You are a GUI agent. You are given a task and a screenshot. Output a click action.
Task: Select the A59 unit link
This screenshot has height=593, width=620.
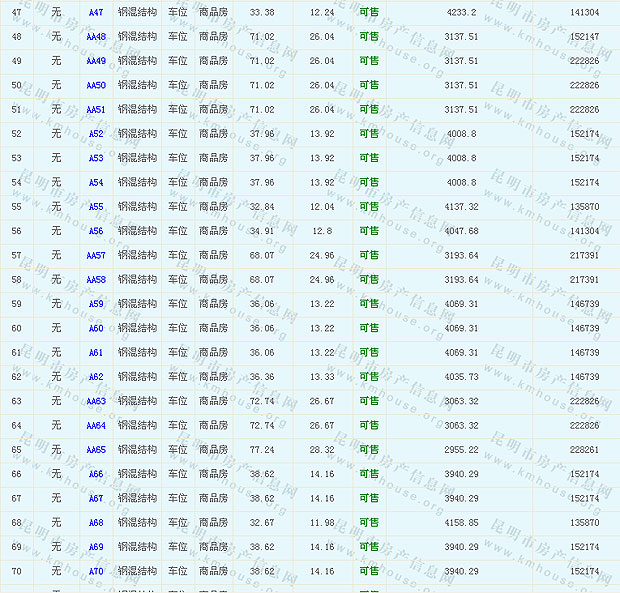click(95, 304)
